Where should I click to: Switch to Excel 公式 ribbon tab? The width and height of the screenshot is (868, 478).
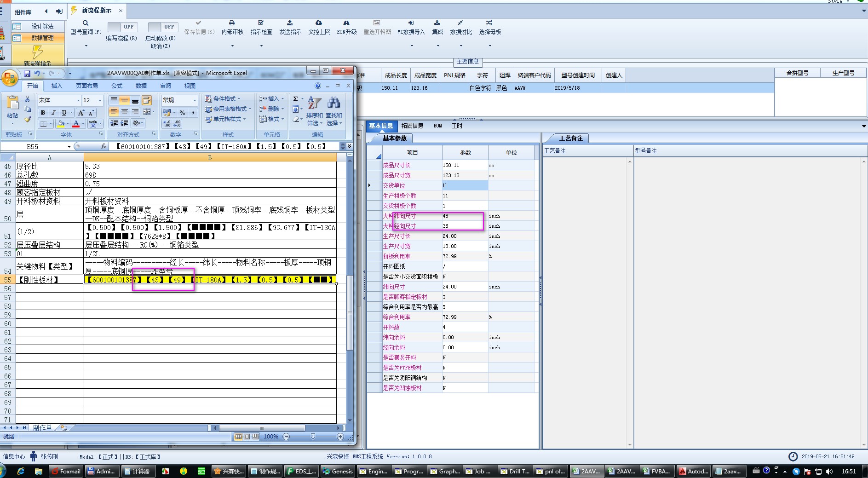(117, 86)
